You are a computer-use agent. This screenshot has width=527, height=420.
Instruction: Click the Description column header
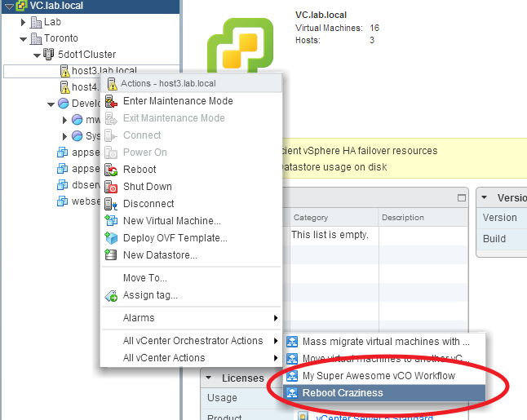coord(423,218)
